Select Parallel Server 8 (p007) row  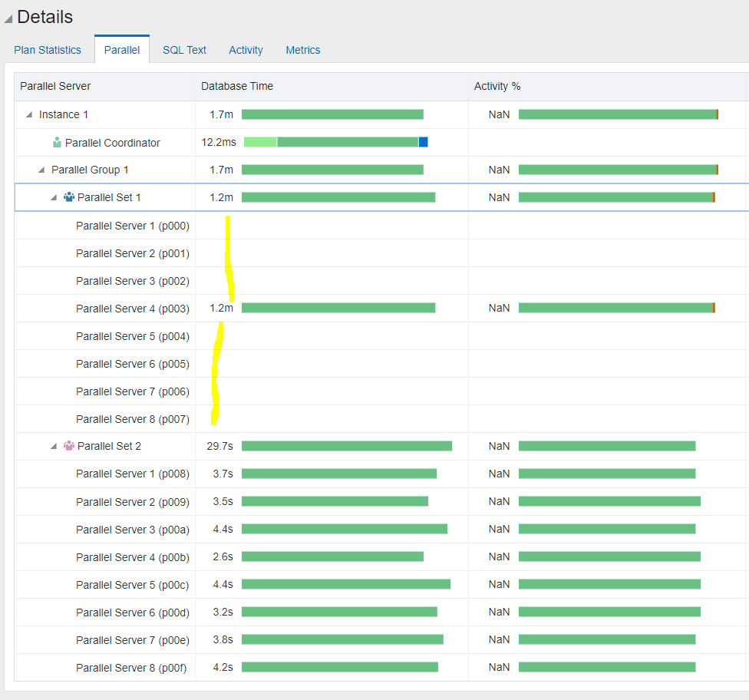[381, 419]
